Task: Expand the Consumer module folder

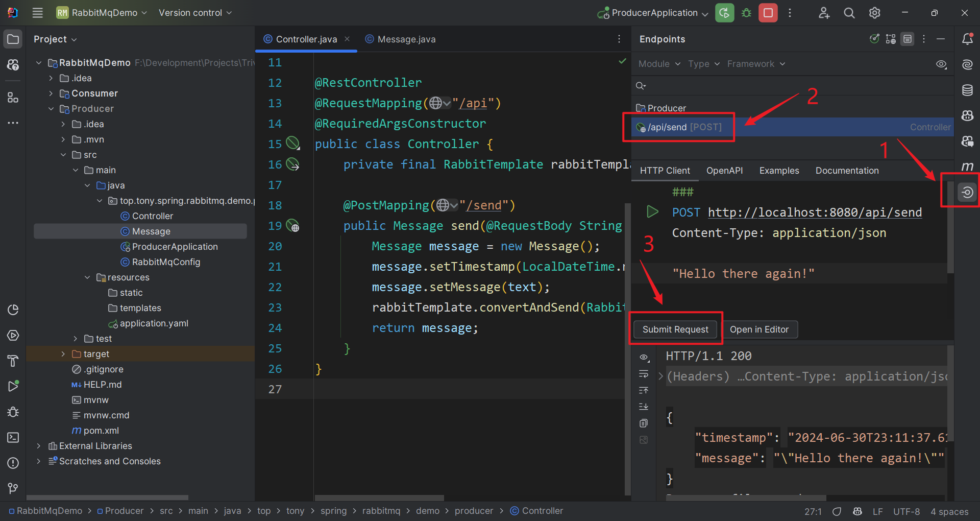Action: [51, 93]
